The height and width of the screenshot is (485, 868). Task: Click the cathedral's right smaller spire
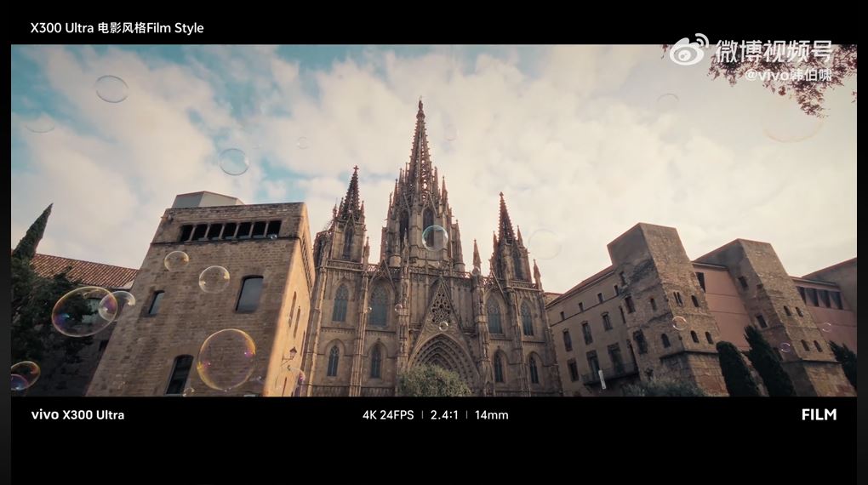(505, 221)
